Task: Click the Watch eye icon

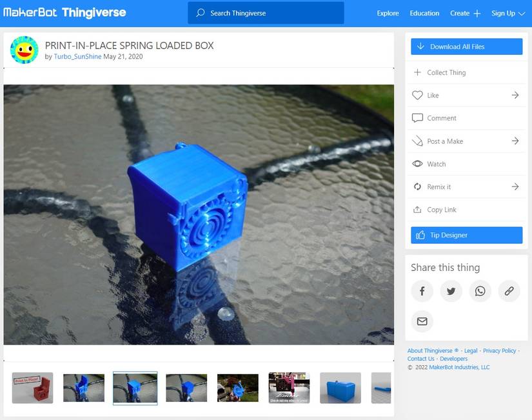Action: pos(417,164)
